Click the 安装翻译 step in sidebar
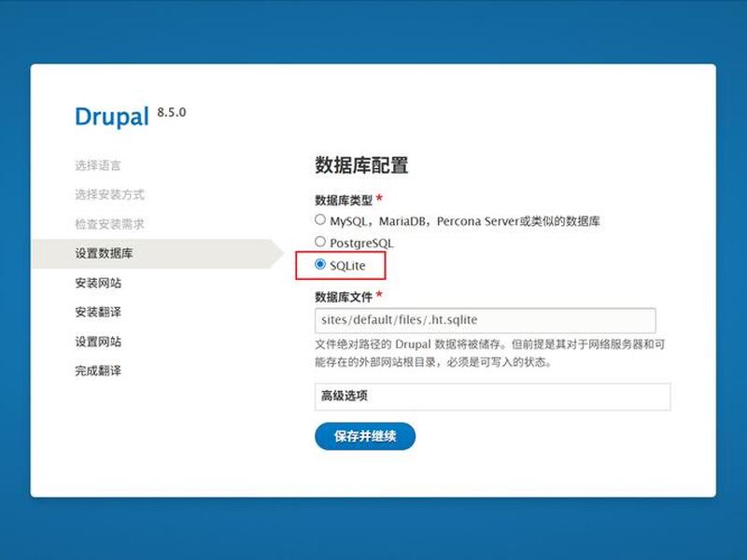 [x=98, y=312]
